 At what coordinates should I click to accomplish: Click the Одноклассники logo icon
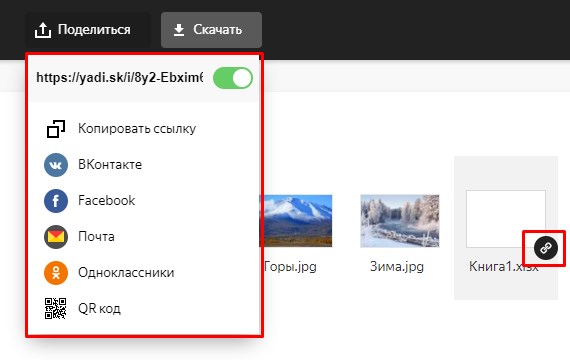coord(56,273)
